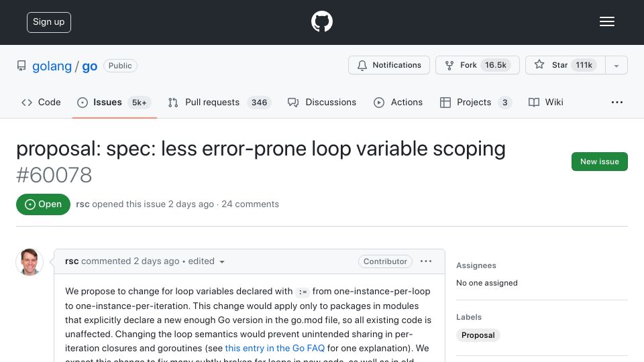Click the Labels heading

pos(469,317)
